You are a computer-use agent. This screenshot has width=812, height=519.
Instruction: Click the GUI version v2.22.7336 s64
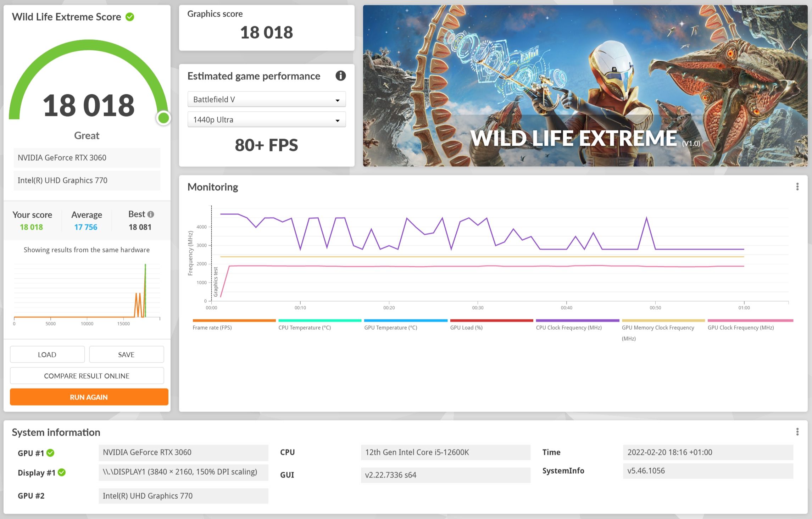click(445, 475)
